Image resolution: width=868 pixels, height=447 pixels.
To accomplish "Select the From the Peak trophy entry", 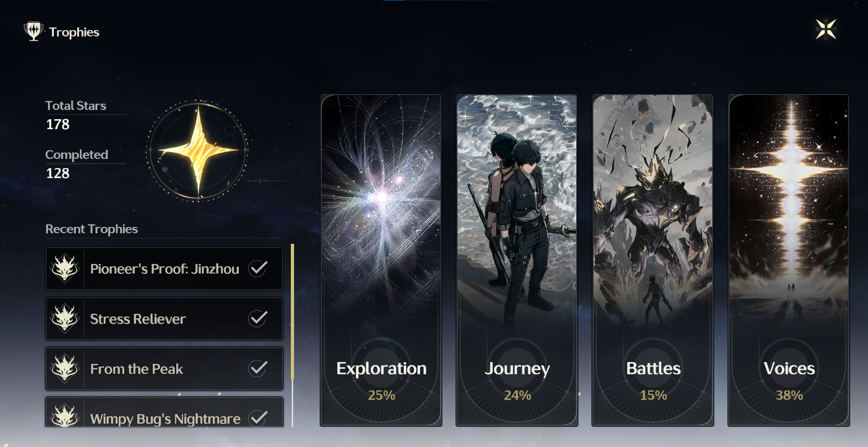I will pos(164,368).
